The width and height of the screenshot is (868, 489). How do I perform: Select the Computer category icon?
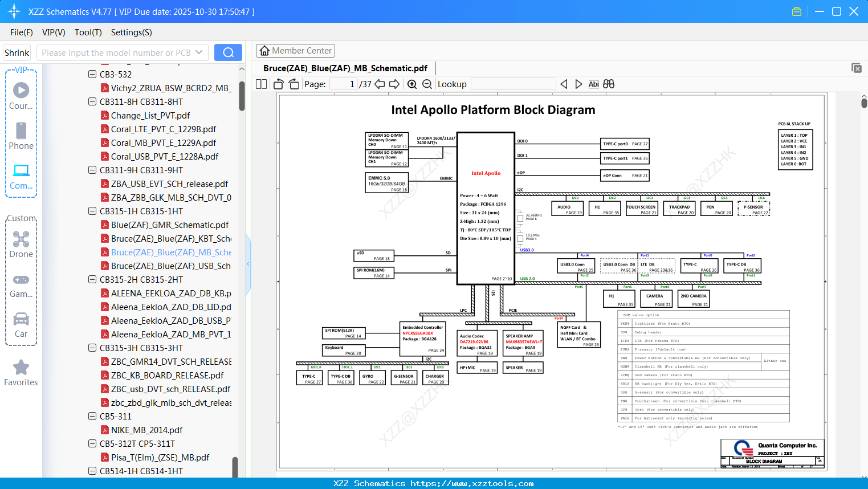click(21, 170)
